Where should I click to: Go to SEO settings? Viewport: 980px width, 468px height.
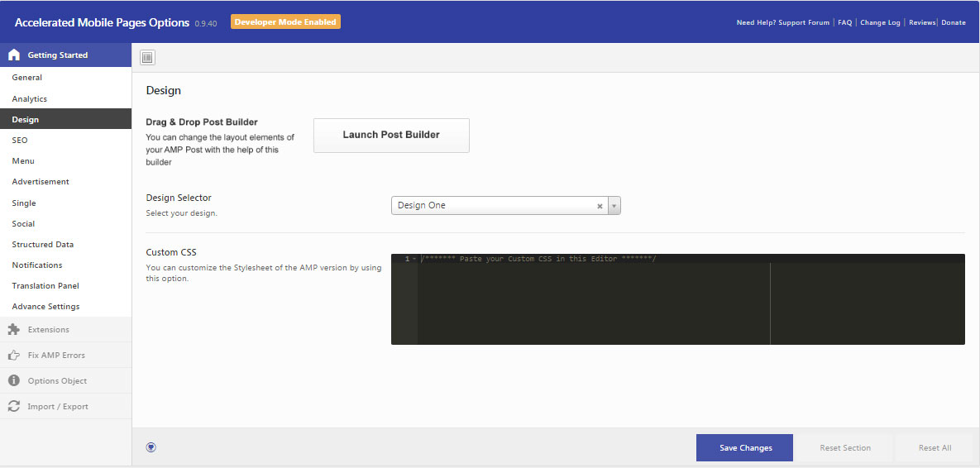[x=65, y=141]
